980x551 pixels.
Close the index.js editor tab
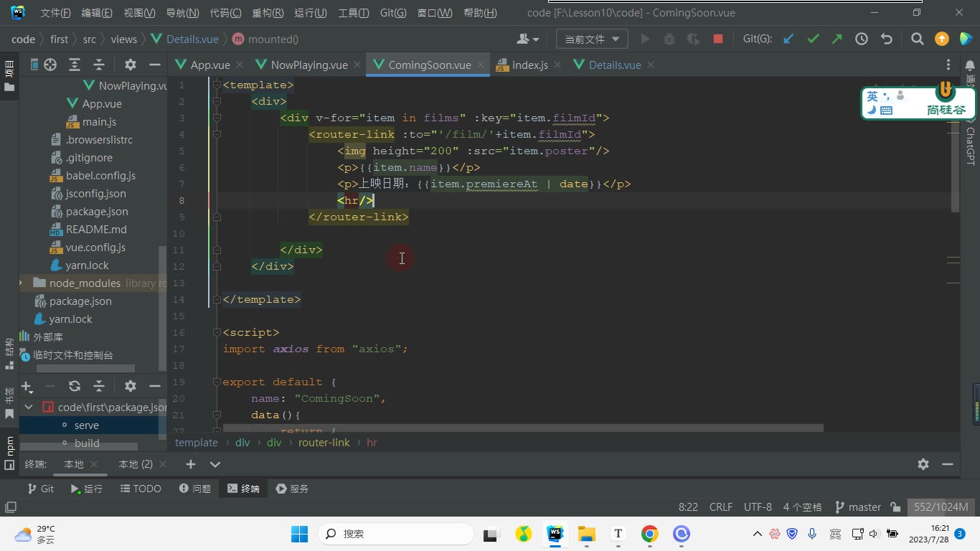point(557,65)
